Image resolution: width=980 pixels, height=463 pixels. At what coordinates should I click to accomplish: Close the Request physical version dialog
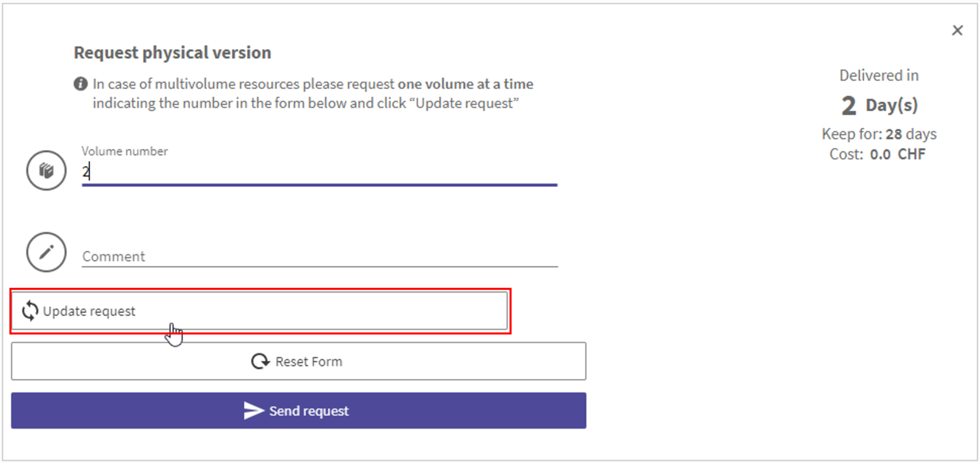coord(957,30)
